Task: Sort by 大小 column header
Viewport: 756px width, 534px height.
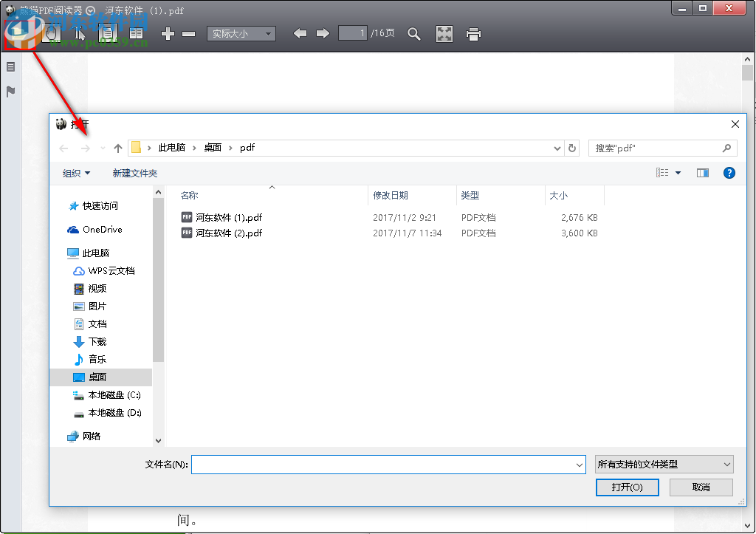Action: point(574,196)
